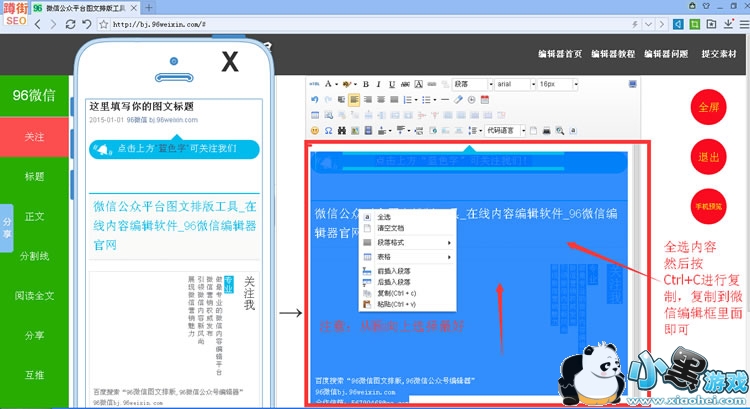Open the browser downloads icon
This screenshot has height=409, width=750.
pos(728,24)
